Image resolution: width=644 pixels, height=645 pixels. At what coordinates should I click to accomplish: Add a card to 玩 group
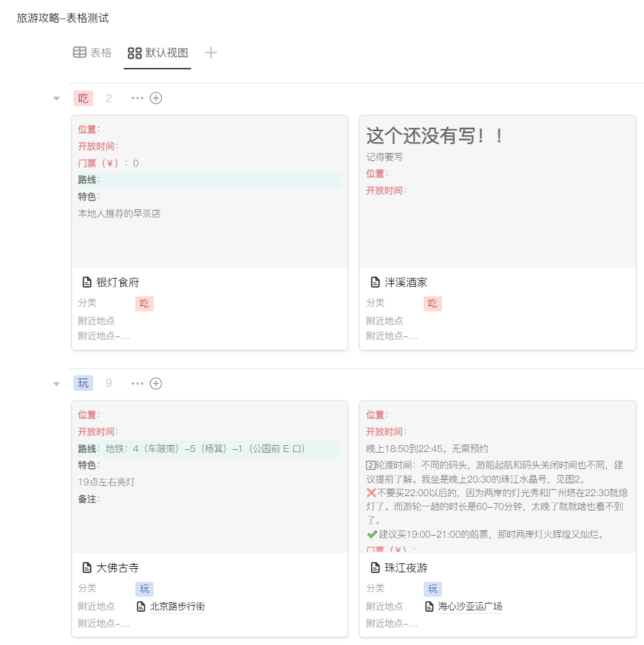156,384
